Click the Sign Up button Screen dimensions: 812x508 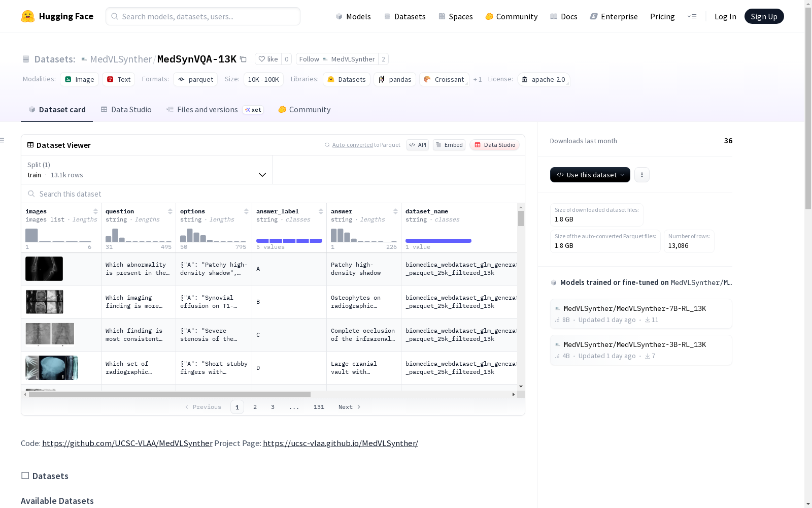click(764, 16)
